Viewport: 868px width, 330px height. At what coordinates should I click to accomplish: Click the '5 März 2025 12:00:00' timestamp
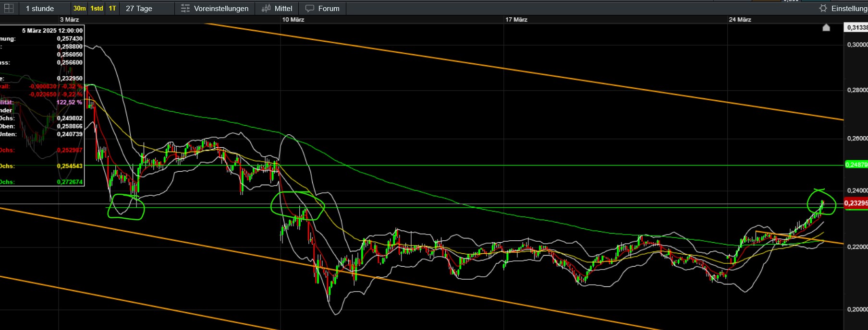(52, 30)
